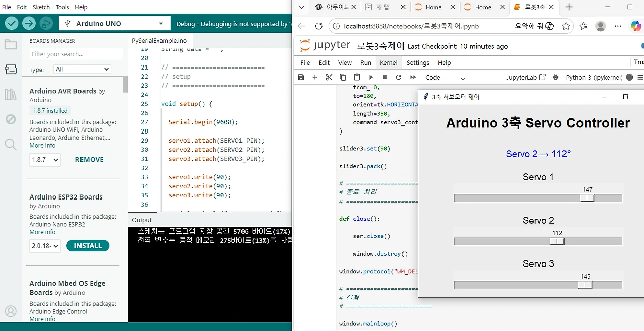Click the browser back arrow
The width and height of the screenshot is (644, 331).
point(301,26)
